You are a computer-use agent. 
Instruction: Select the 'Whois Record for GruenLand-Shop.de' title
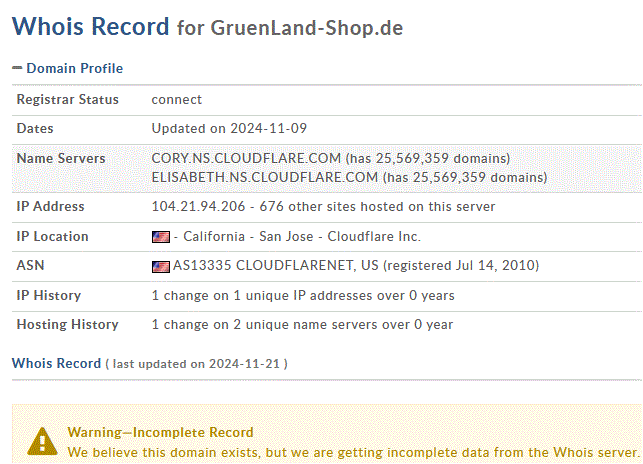coord(207,27)
